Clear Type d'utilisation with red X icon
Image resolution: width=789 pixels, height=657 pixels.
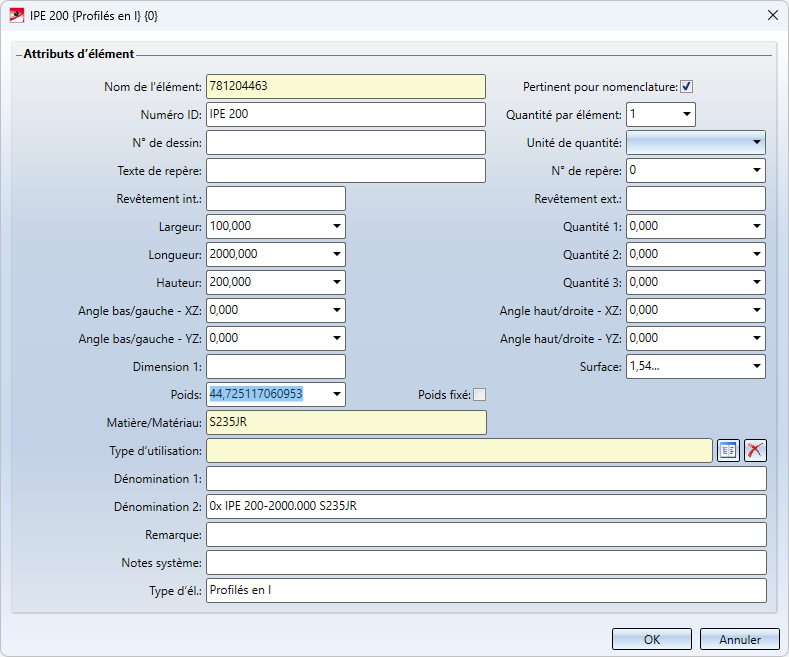(x=755, y=450)
